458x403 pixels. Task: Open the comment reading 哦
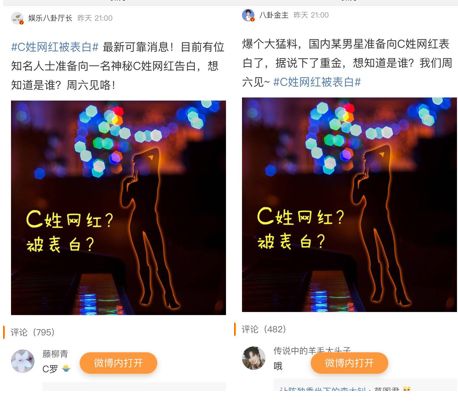click(278, 366)
